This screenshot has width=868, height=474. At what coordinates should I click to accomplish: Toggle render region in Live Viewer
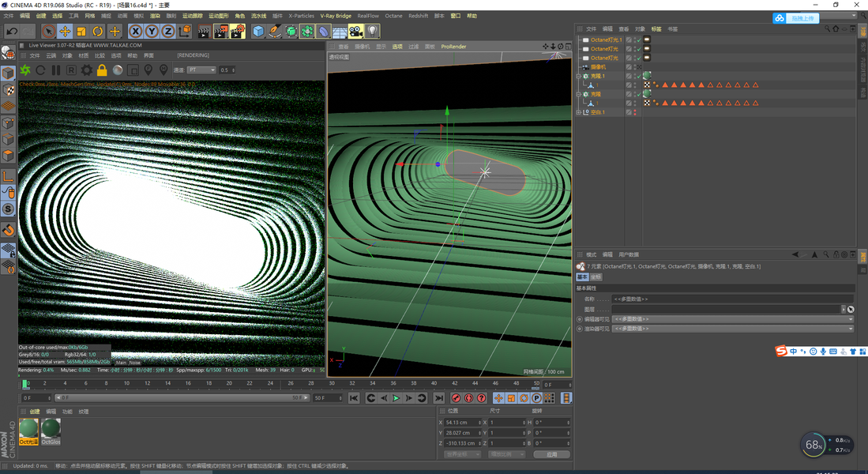click(133, 70)
